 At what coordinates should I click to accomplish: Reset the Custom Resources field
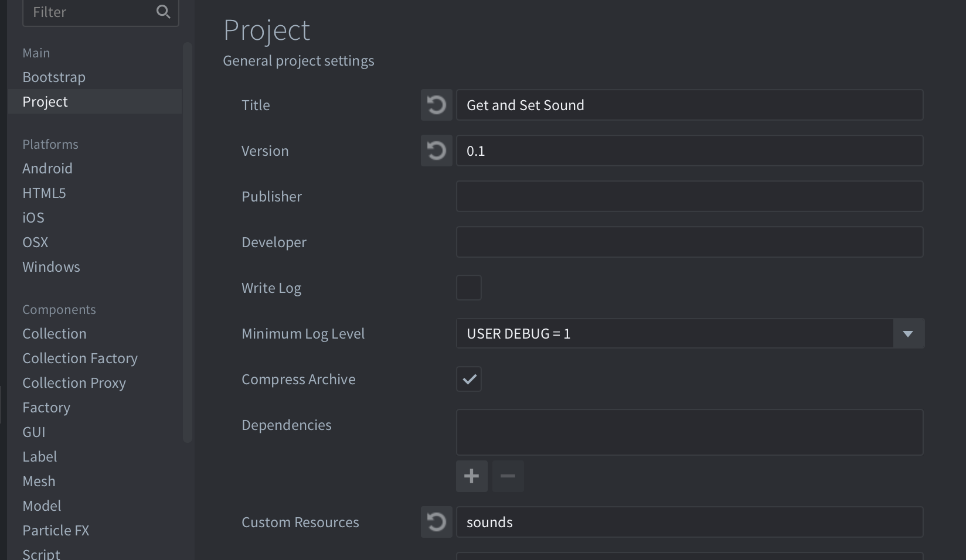(436, 522)
